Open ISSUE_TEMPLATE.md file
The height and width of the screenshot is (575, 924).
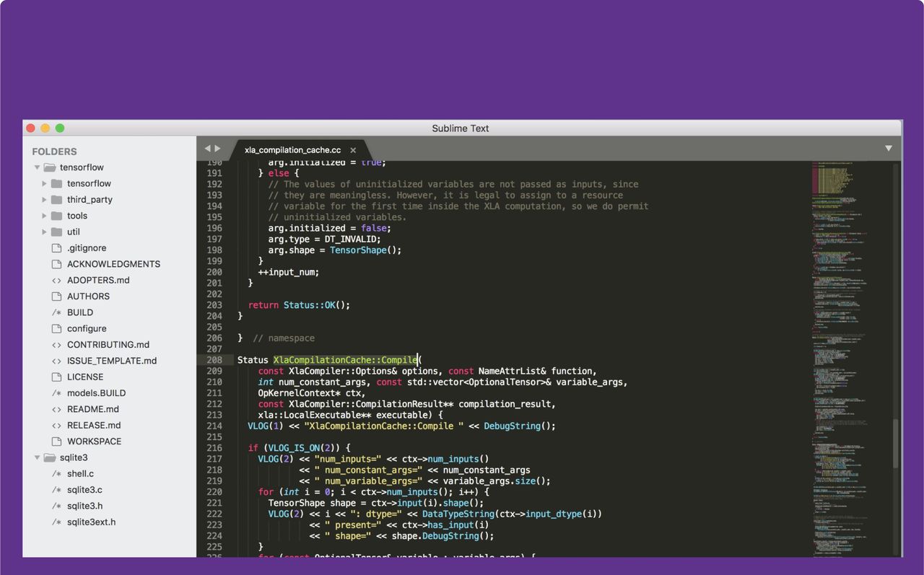click(x=112, y=361)
